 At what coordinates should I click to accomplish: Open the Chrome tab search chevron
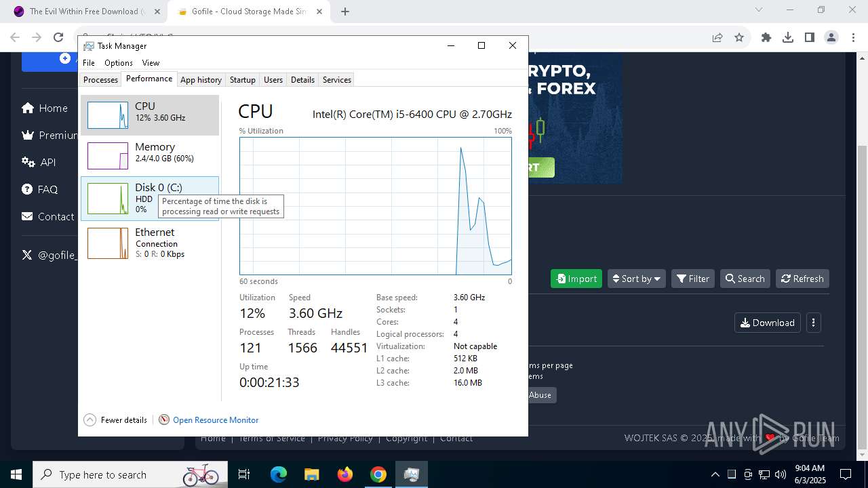coord(759,9)
